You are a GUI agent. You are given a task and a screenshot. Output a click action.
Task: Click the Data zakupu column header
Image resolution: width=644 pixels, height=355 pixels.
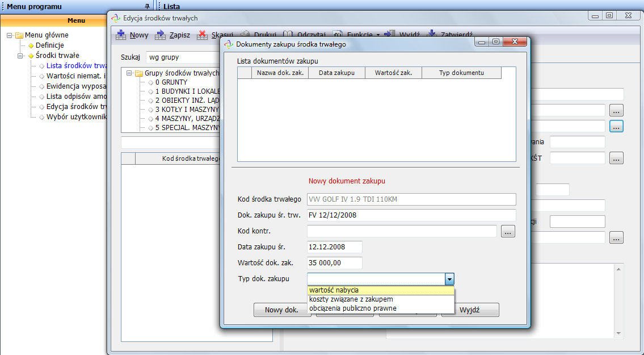(337, 73)
